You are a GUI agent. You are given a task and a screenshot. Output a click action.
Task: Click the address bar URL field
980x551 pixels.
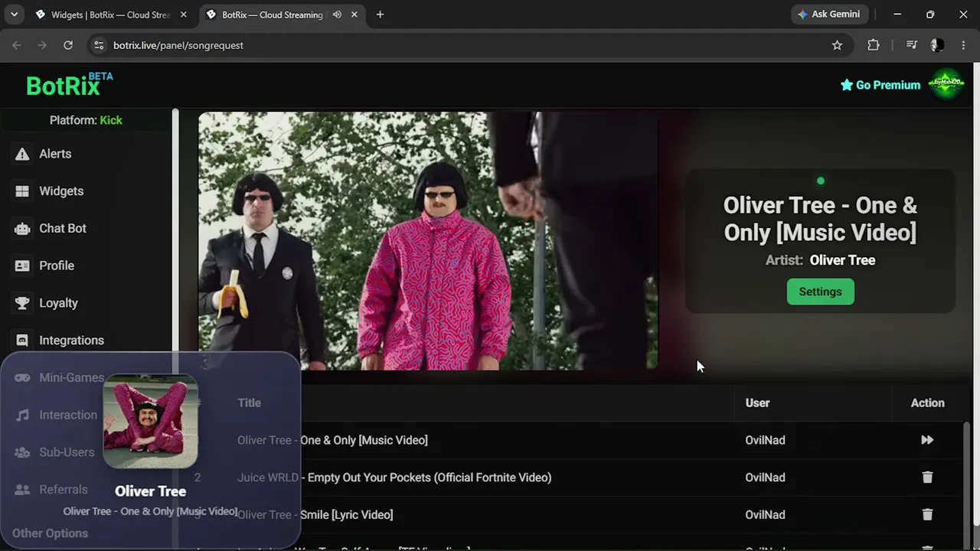pyautogui.click(x=467, y=45)
